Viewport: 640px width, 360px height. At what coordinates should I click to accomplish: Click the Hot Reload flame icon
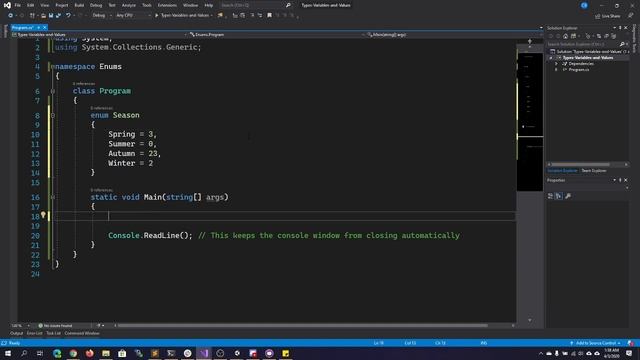point(220,16)
